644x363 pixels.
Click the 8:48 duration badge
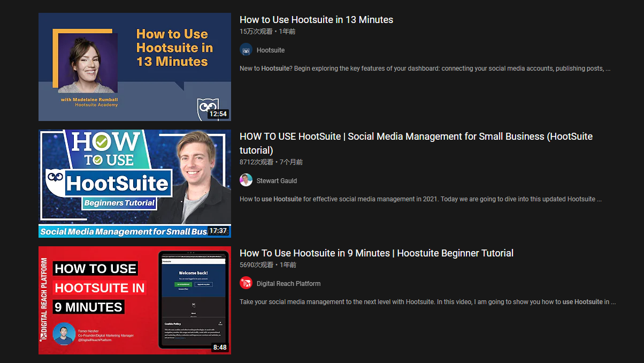[219, 347]
